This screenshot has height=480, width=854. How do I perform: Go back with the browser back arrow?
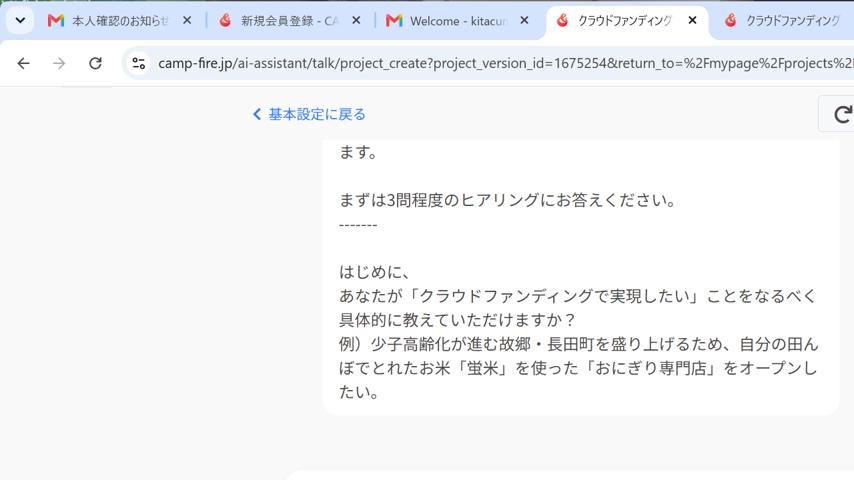point(23,63)
